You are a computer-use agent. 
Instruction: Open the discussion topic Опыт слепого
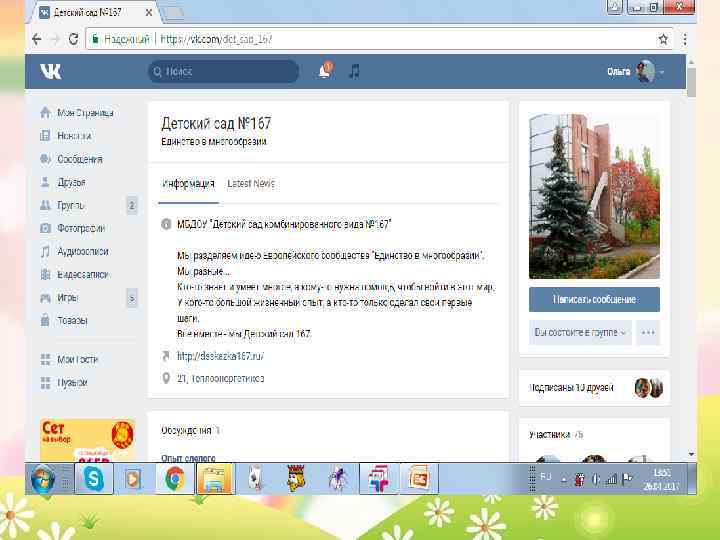pos(188,457)
